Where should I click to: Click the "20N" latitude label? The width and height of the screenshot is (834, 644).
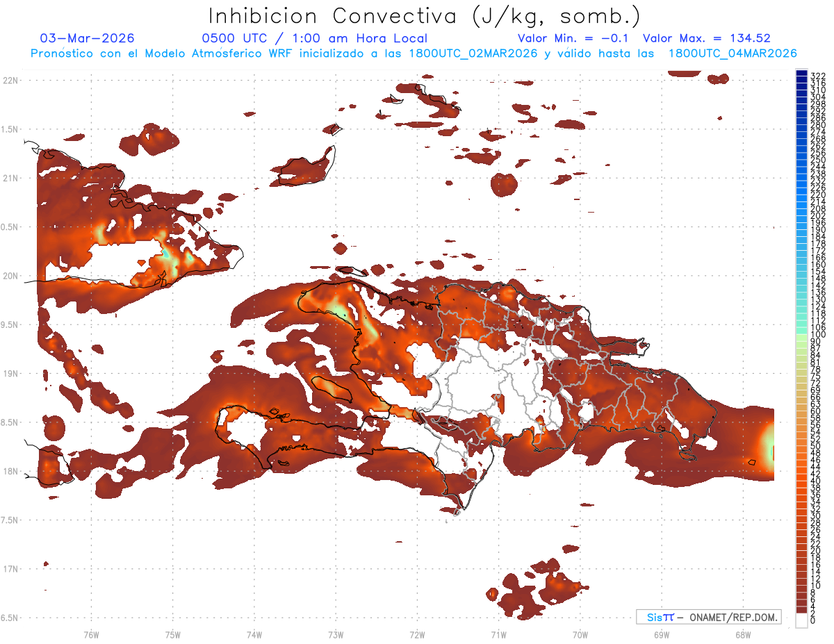(11, 276)
